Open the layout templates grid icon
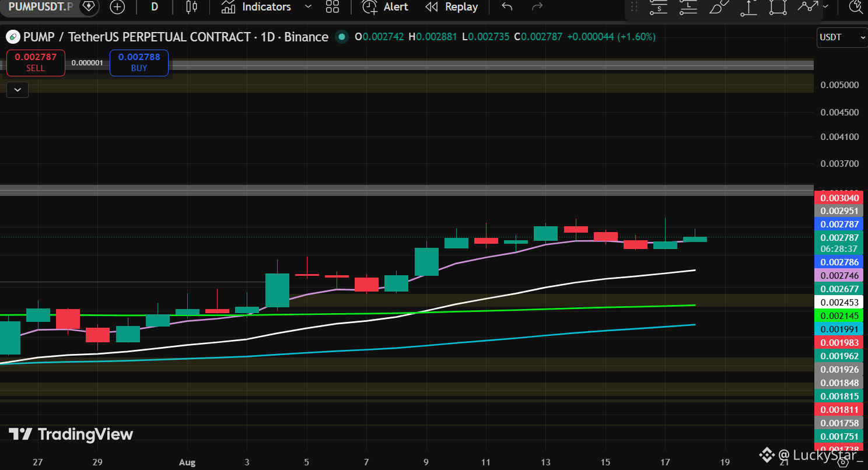 (332, 7)
